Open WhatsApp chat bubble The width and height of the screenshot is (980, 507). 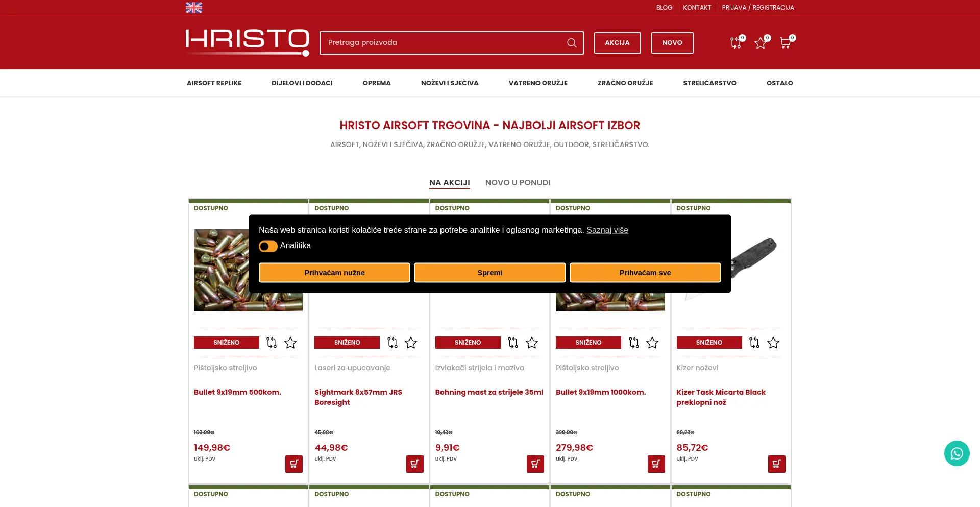pos(957,453)
